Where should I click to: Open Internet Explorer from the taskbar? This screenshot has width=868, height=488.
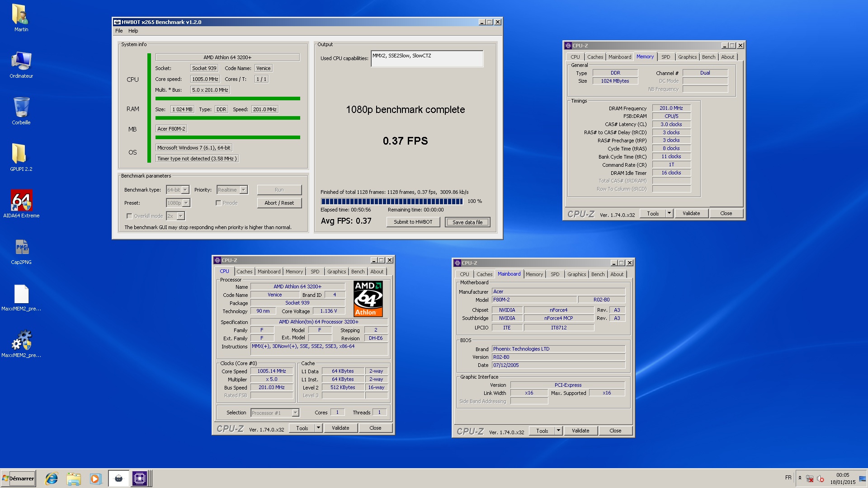tap(52, 479)
